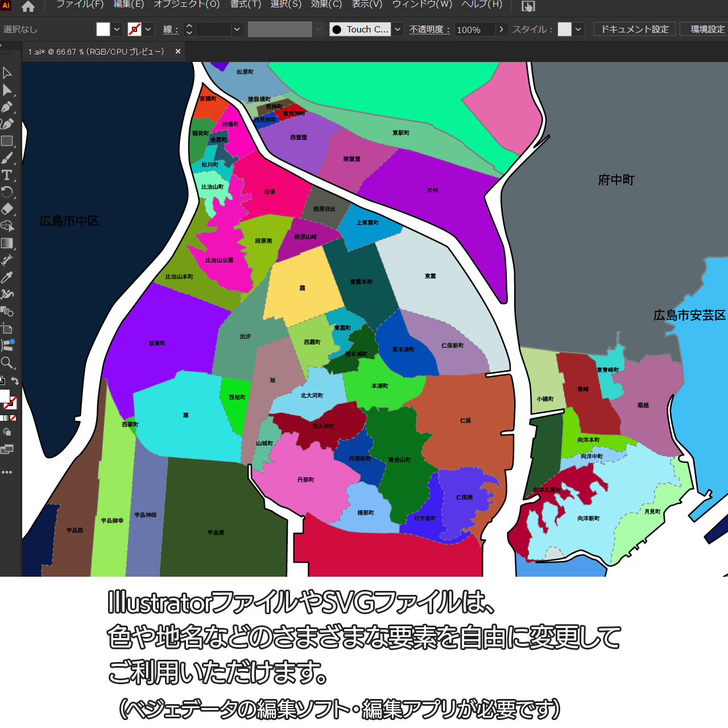Open the ウィンドウ(W) menu
The width and height of the screenshot is (728, 728).
tap(422, 5)
